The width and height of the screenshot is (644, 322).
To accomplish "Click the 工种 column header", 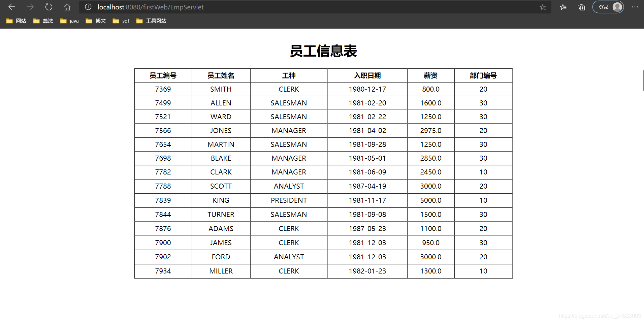I will (289, 75).
